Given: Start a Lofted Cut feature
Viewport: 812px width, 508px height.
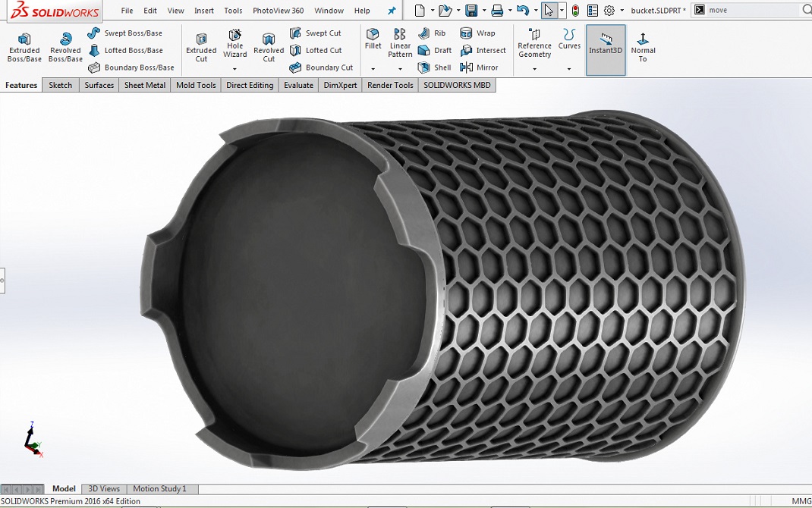Looking at the screenshot, I should click(316, 50).
